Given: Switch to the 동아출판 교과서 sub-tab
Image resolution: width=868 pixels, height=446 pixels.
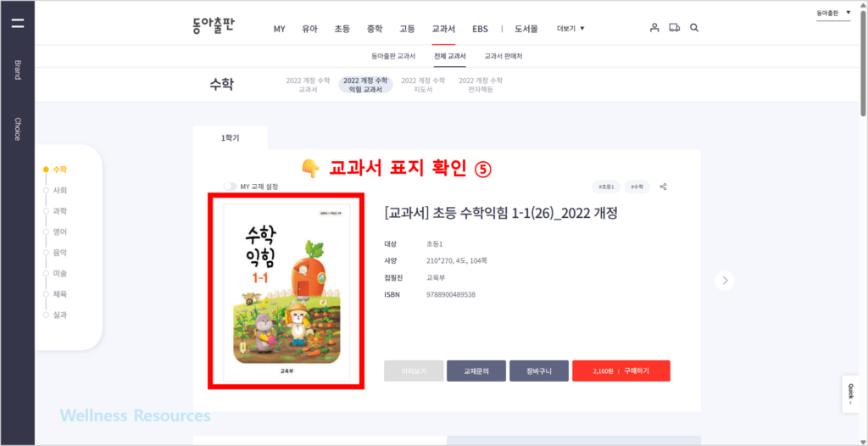Looking at the screenshot, I should tap(393, 57).
